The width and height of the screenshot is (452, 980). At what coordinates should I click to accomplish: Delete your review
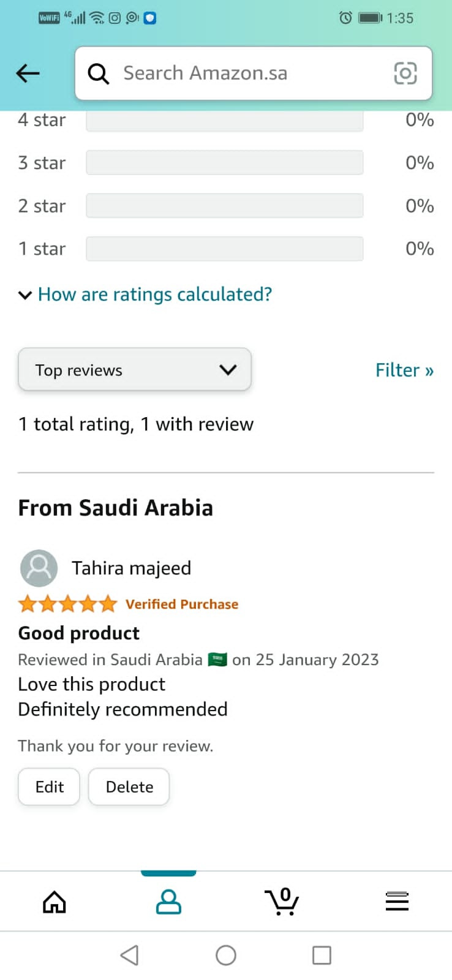click(129, 786)
